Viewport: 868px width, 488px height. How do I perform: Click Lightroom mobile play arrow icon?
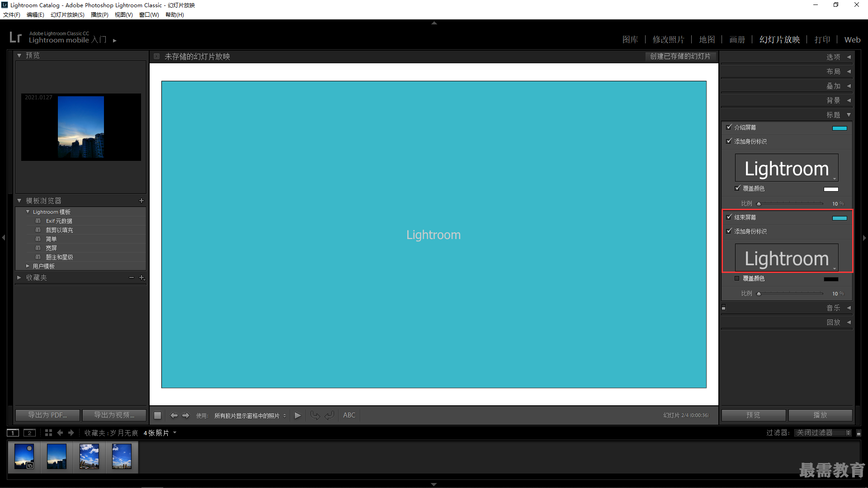(x=115, y=41)
